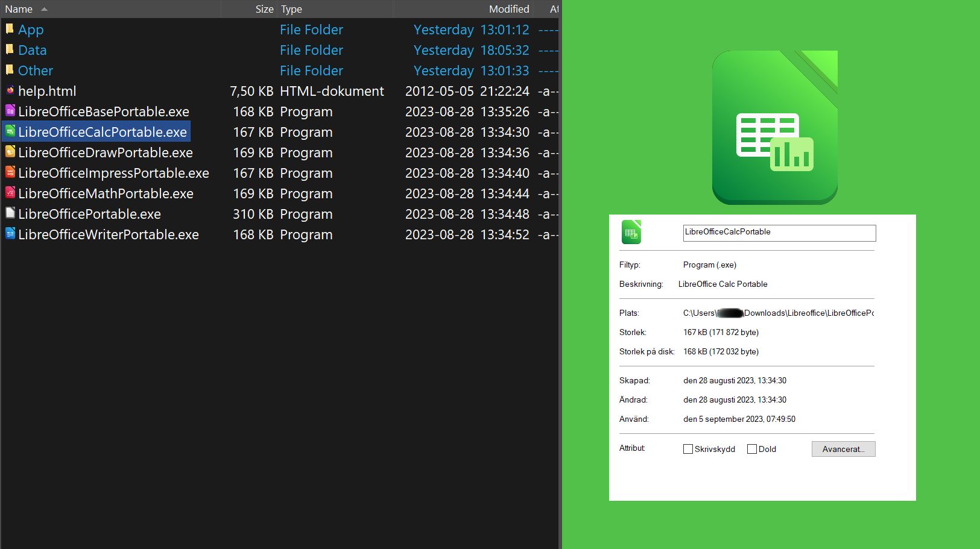Click the LibreOfficeImpressPortable.exe icon

point(10,172)
